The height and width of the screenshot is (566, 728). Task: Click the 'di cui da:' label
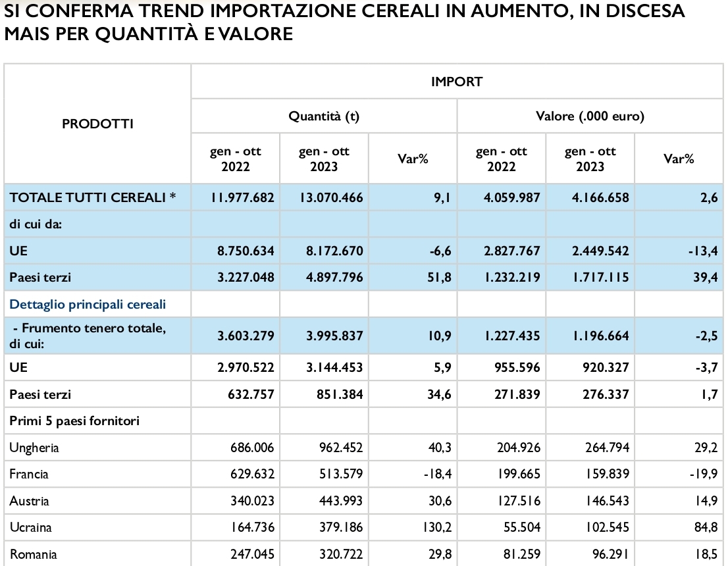pos(36,224)
